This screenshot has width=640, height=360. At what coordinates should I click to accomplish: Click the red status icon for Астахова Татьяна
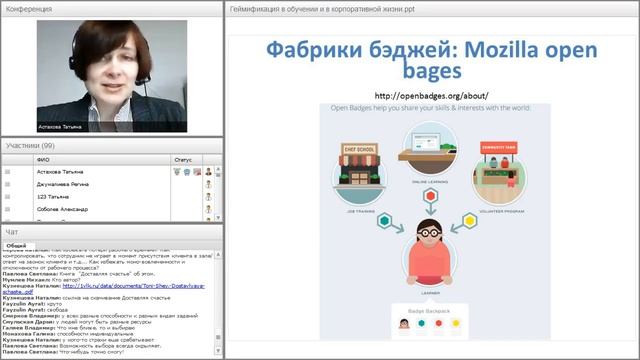tap(197, 172)
